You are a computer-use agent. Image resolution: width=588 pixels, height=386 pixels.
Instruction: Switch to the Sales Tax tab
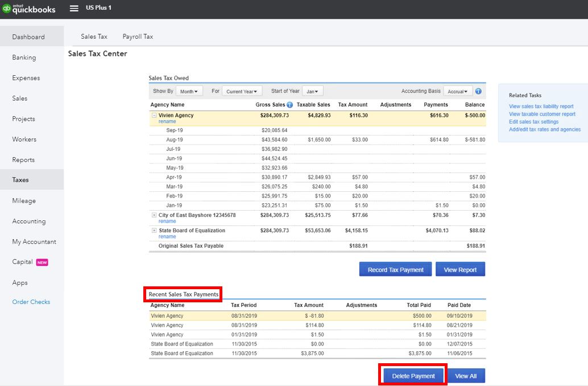click(x=94, y=36)
